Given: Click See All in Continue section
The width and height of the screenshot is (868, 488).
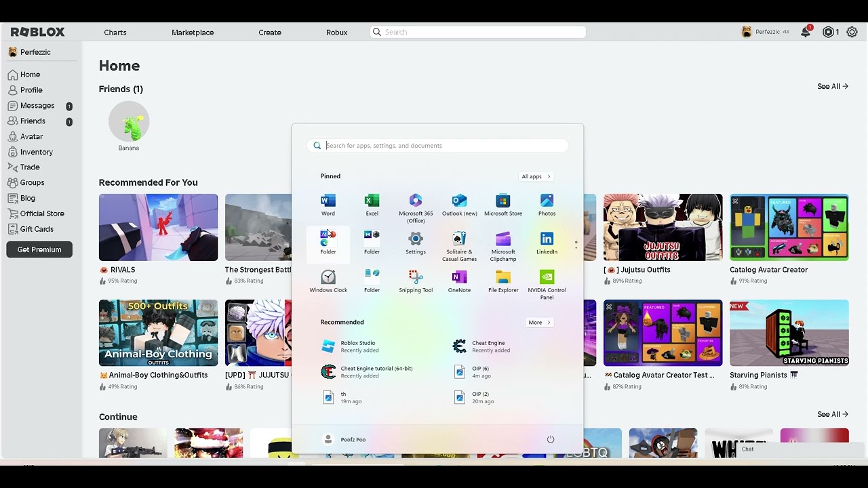Looking at the screenshot, I should (x=833, y=414).
